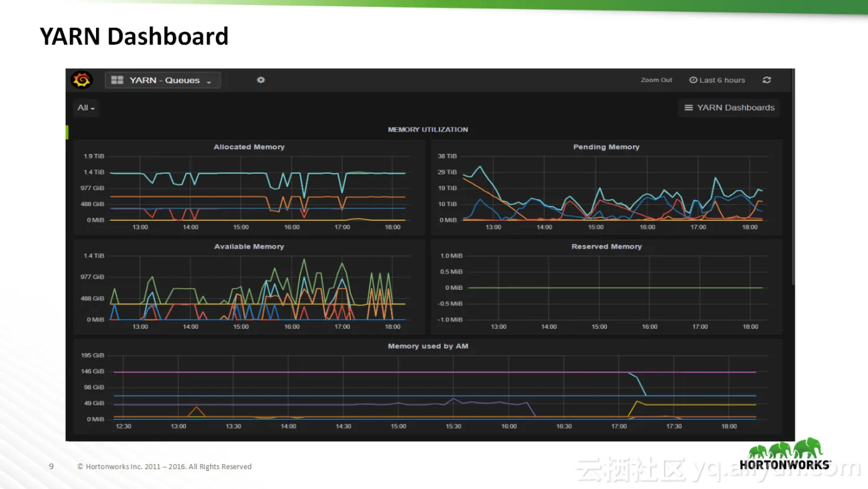Image resolution: width=868 pixels, height=489 pixels.
Task: Click the YARN Dashboard slide title
Action: [134, 37]
